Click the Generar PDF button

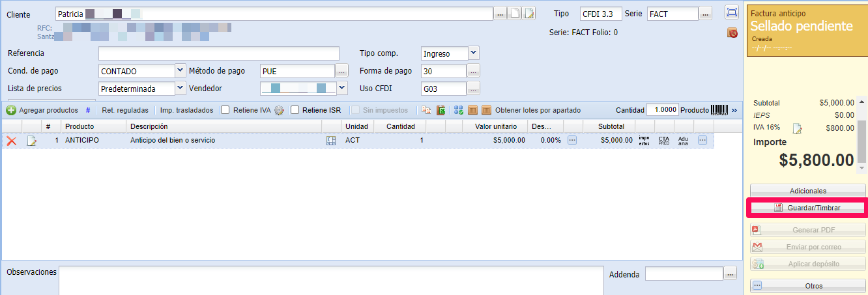tap(807, 230)
